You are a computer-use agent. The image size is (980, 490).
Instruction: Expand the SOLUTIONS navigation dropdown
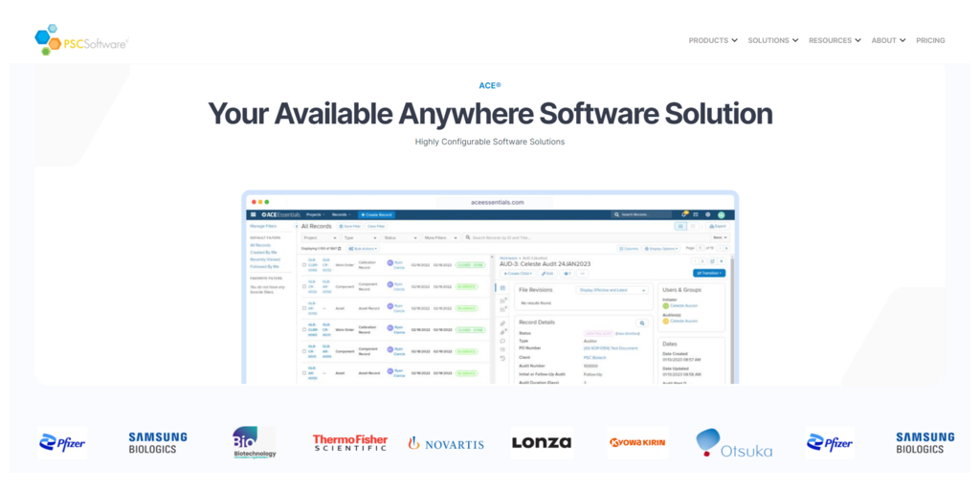773,40
